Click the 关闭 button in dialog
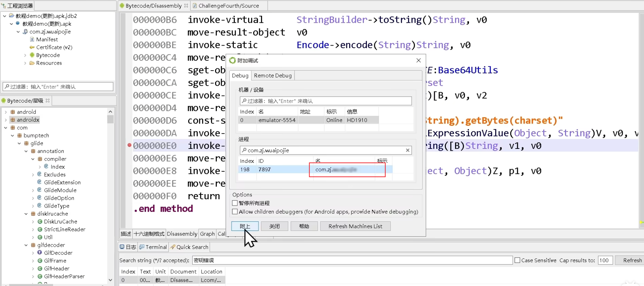Screen dimensions: 644x286 pos(274,226)
